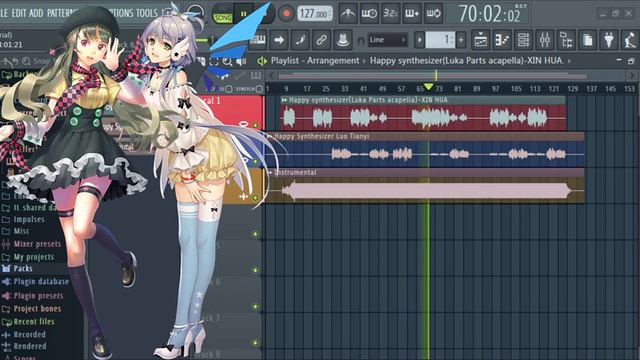Toggle mute on the fourth track
The image size is (640, 360).
tap(255, 234)
